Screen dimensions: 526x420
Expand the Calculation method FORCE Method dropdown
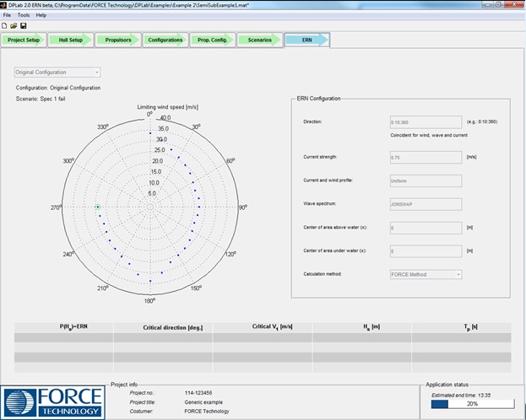click(x=426, y=275)
